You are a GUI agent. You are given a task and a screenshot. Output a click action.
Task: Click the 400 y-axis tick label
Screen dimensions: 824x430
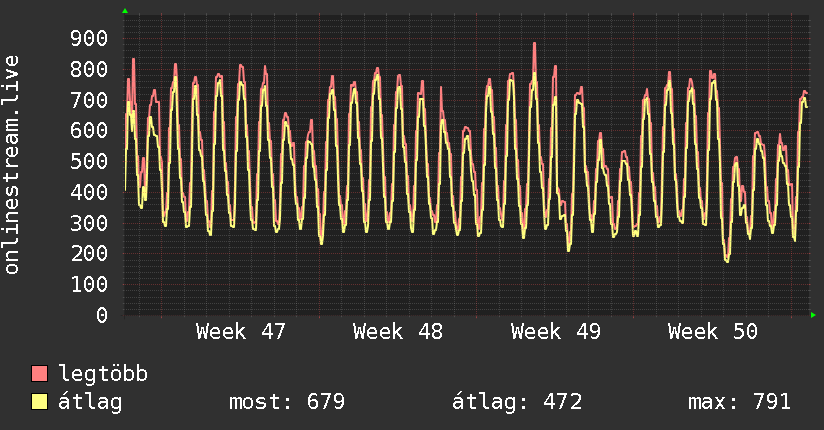point(89,192)
